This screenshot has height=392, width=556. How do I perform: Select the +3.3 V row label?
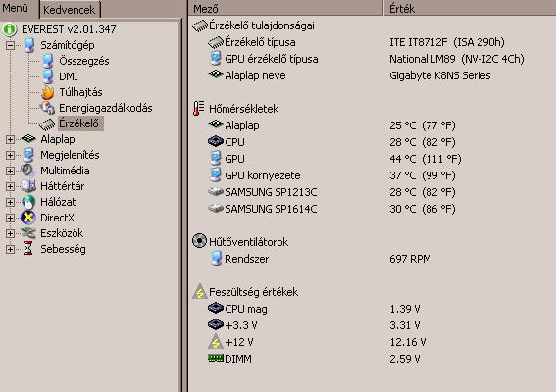coord(241,325)
